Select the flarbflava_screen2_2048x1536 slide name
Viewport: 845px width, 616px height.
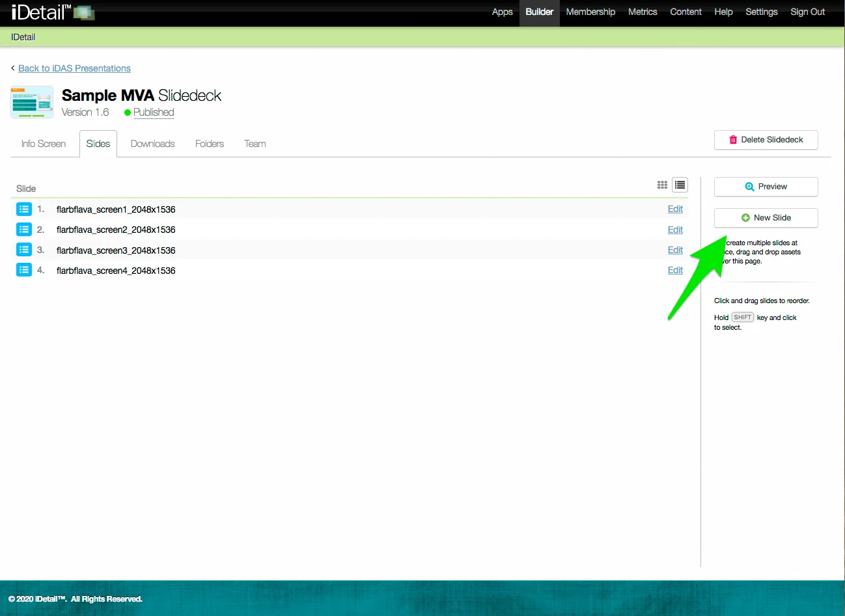click(x=116, y=230)
